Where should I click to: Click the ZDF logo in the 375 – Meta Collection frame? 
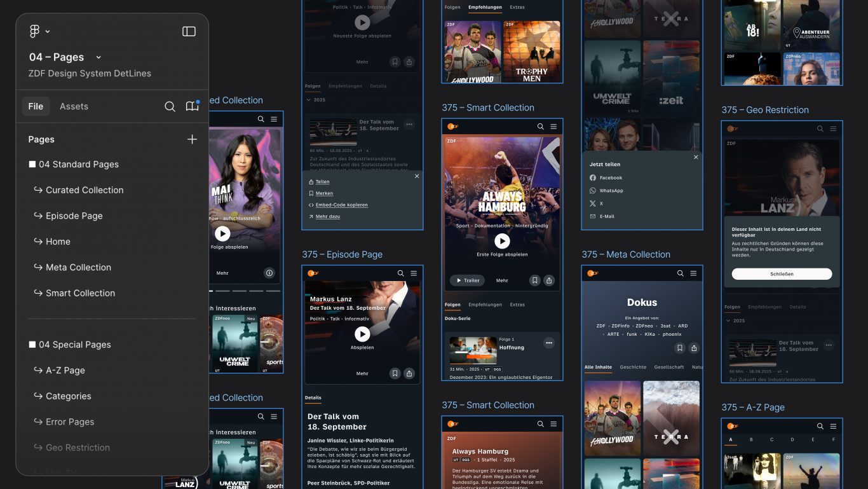coord(593,273)
